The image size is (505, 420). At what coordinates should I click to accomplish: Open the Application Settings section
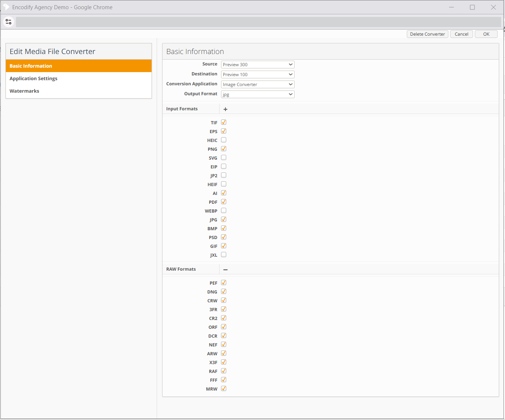pos(79,78)
